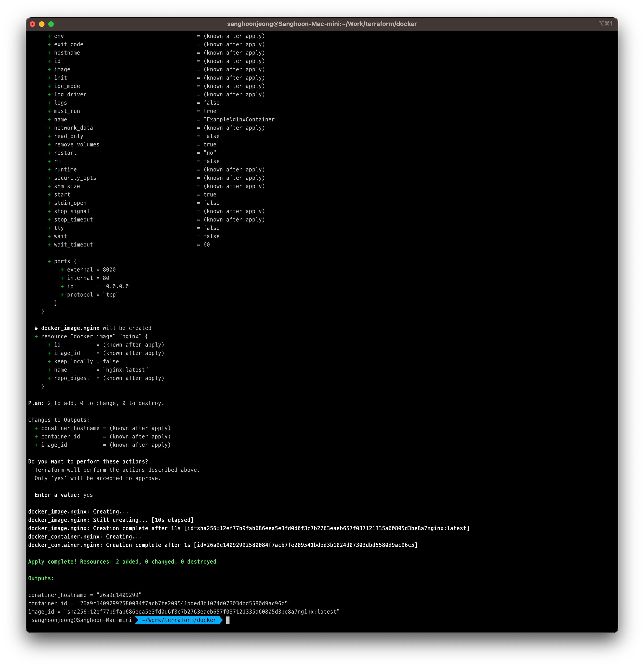Click the red close window button
This screenshot has height=667, width=644.
tap(32, 24)
